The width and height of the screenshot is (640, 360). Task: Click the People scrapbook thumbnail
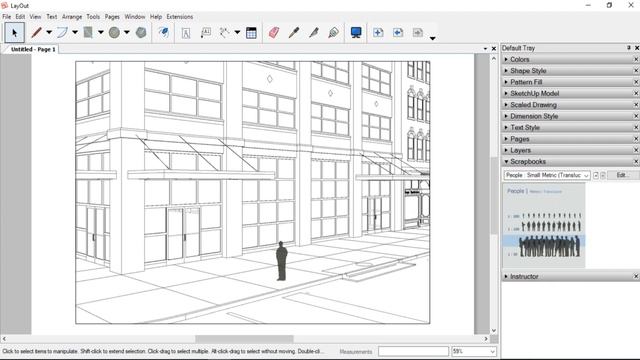pyautogui.click(x=544, y=225)
